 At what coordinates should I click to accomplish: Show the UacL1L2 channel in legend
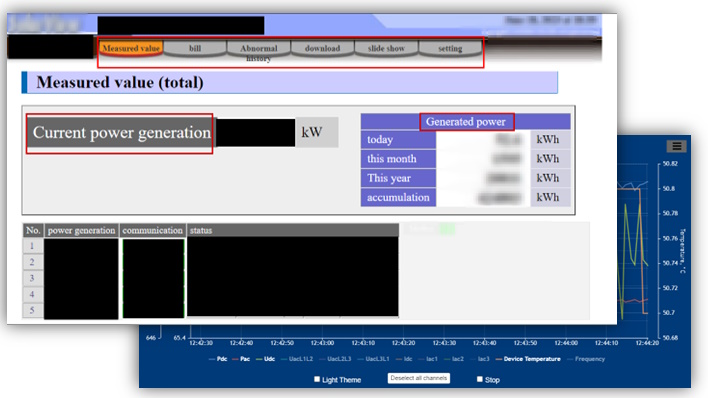pos(297,359)
